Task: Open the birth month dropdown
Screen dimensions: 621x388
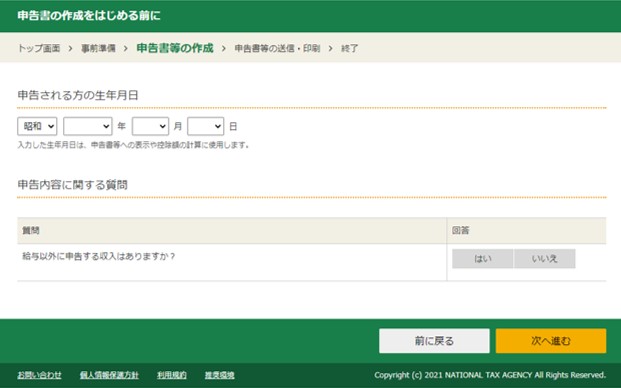Action: (150, 126)
